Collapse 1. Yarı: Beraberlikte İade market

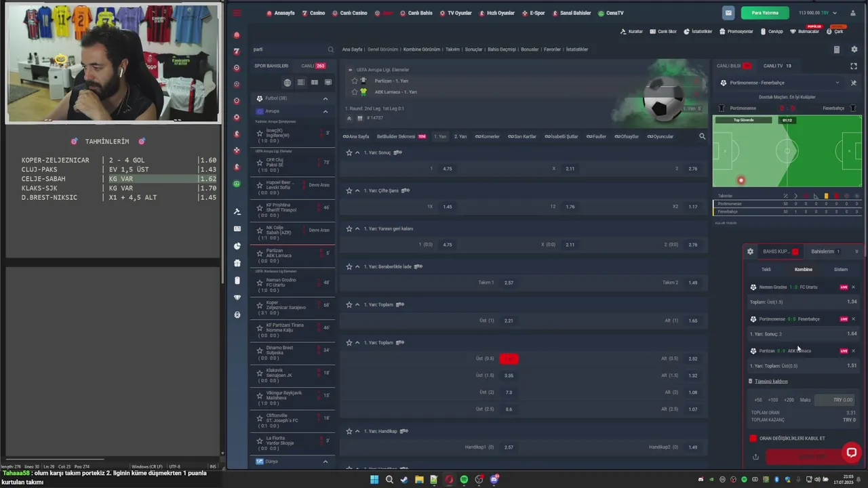point(357,266)
